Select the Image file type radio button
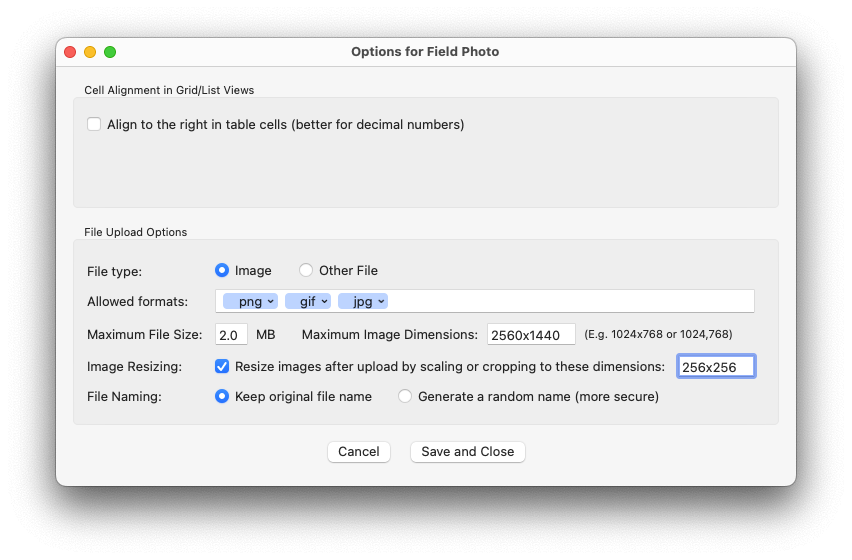 [222, 270]
